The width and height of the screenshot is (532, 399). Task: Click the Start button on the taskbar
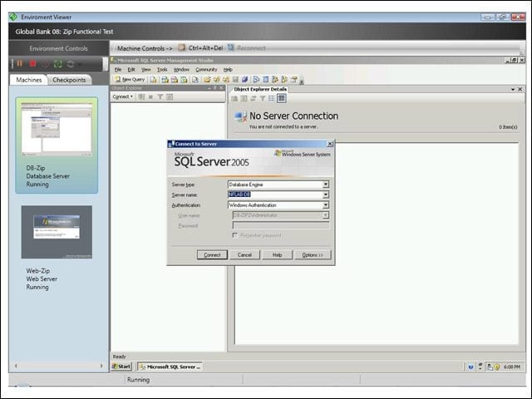[121, 367]
